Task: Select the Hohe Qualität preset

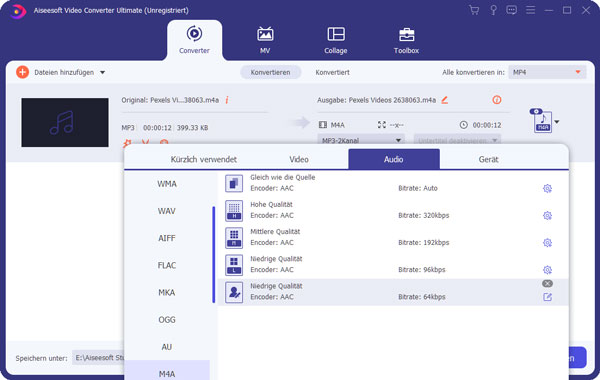Action: click(x=393, y=210)
